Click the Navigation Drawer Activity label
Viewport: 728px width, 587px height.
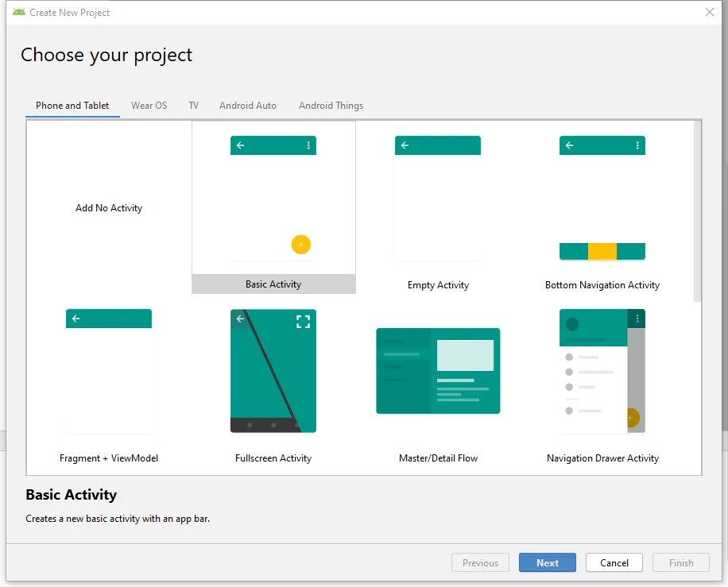602,458
